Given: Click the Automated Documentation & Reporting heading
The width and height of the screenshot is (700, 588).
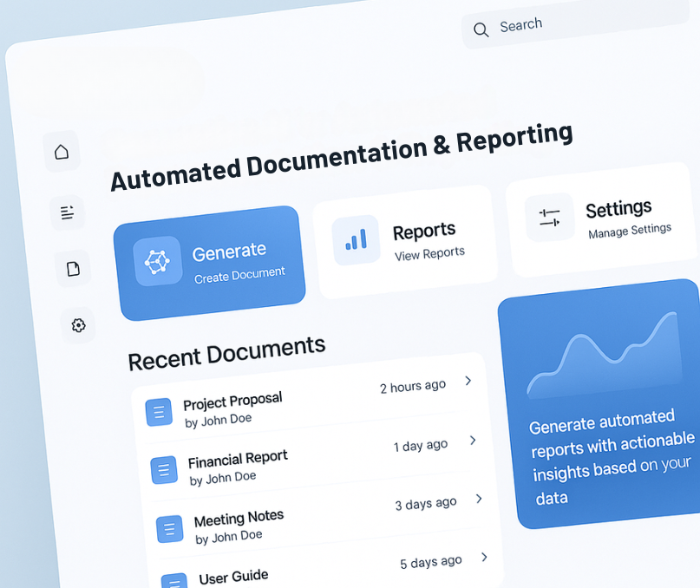Looking at the screenshot, I should pos(342,157).
